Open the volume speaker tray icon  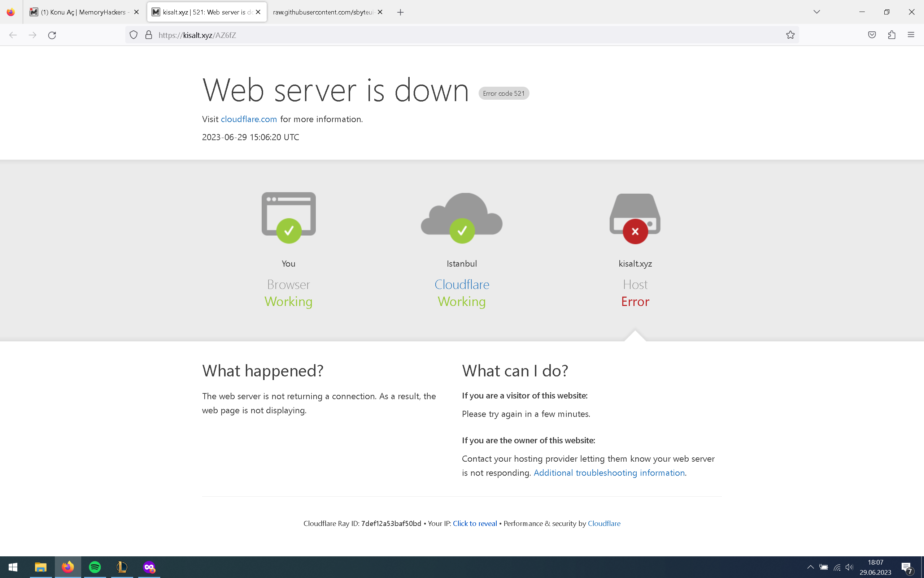[x=850, y=567]
